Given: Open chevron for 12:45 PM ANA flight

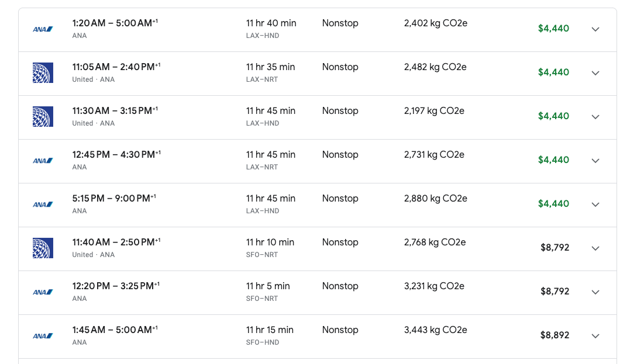Looking at the screenshot, I should (595, 161).
